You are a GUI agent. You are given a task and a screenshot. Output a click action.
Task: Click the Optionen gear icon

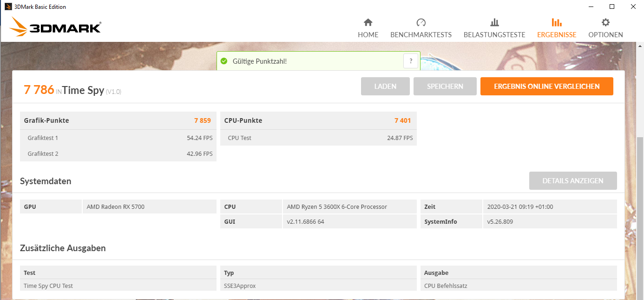[605, 22]
